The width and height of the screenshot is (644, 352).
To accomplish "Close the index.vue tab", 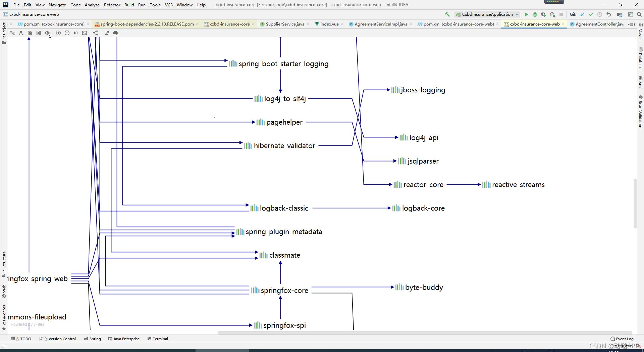I will click(342, 24).
